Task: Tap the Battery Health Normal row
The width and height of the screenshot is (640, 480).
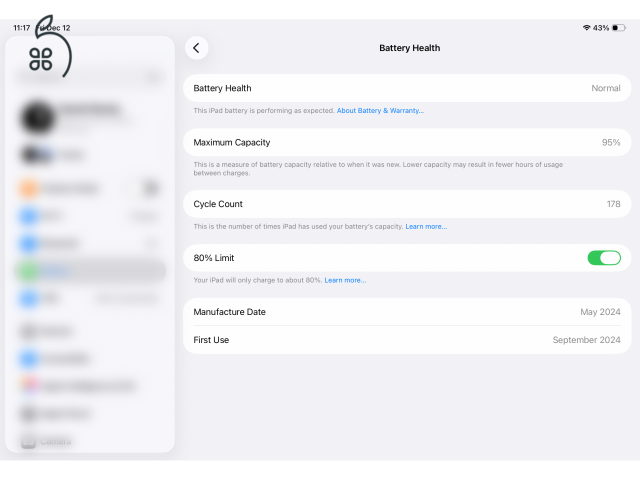Action: click(407, 88)
